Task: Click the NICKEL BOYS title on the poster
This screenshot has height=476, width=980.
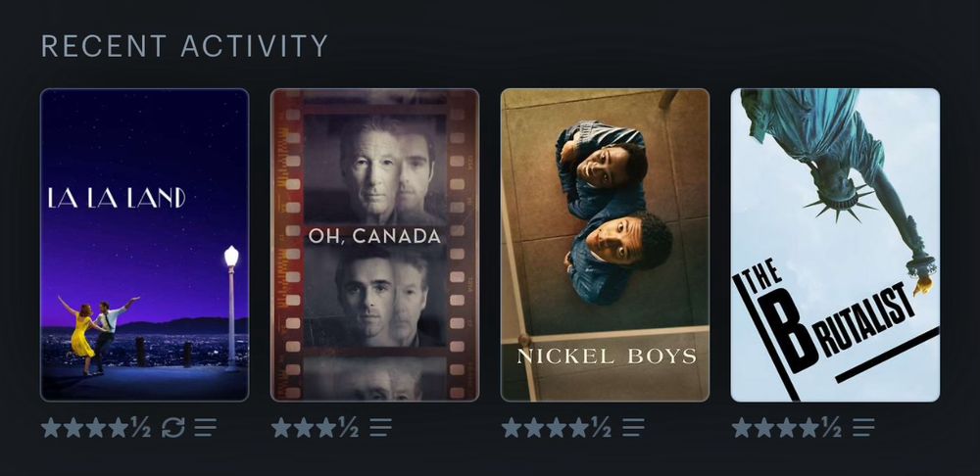Action: [607, 357]
